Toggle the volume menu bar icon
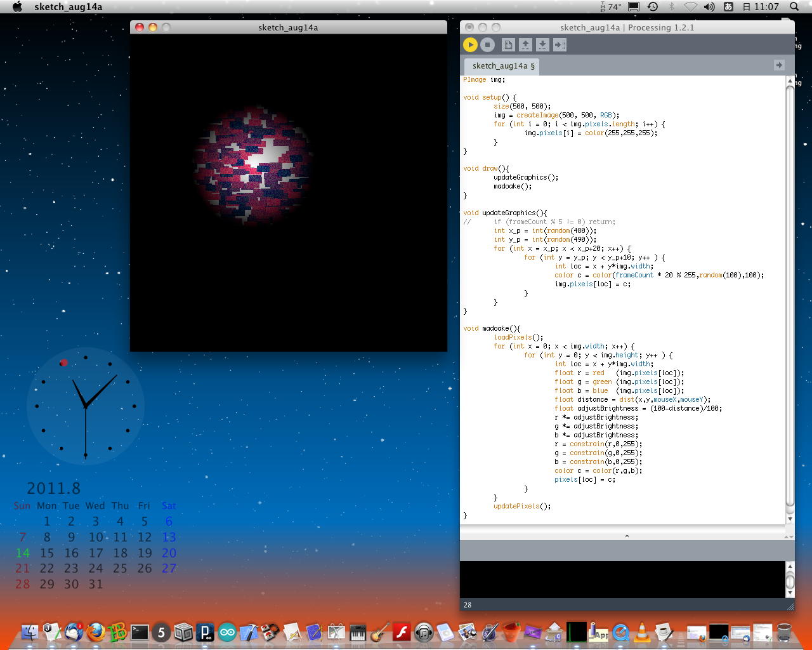The width and height of the screenshot is (812, 650). click(x=709, y=7)
